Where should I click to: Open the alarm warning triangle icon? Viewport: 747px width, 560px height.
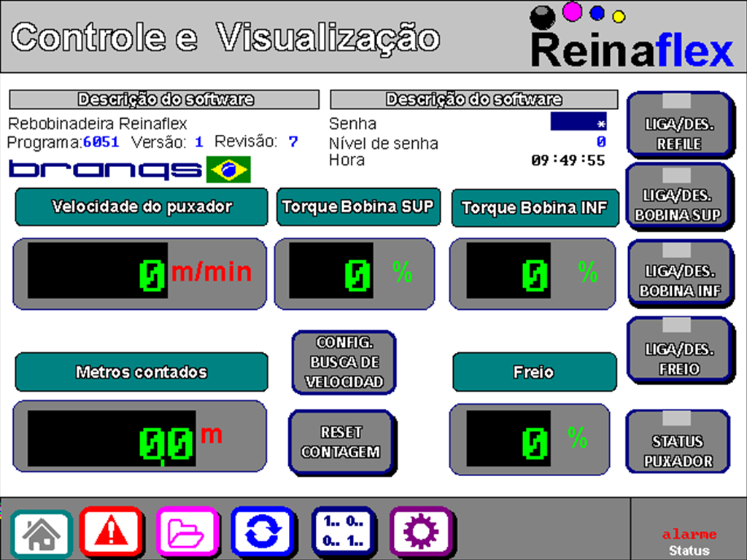pyautogui.click(x=112, y=532)
